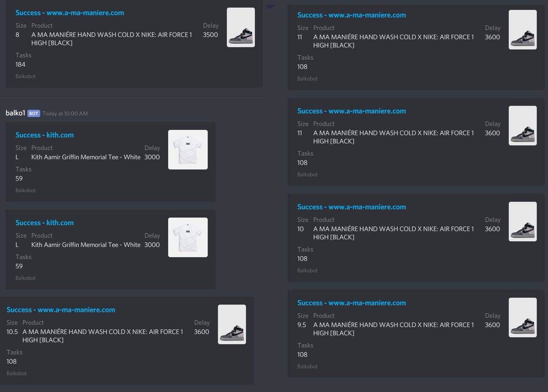Select product name on the size 10 card
The image size is (548, 392).
[394, 233]
